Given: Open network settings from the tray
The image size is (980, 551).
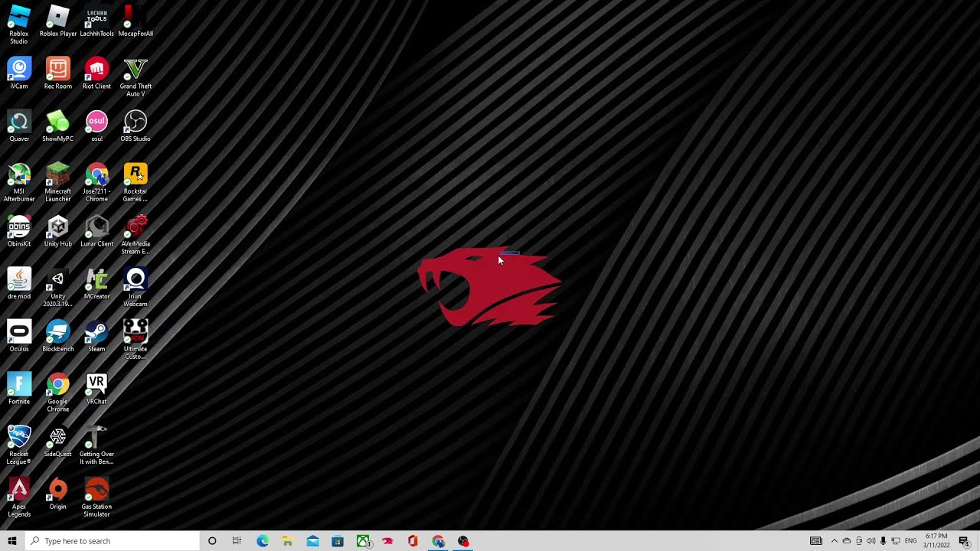Looking at the screenshot, I should (896, 541).
